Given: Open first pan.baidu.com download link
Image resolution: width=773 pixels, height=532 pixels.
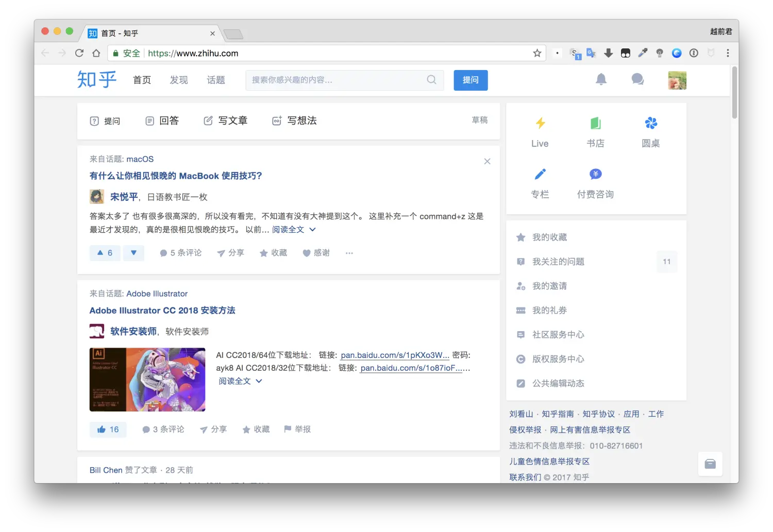Looking at the screenshot, I should point(395,355).
